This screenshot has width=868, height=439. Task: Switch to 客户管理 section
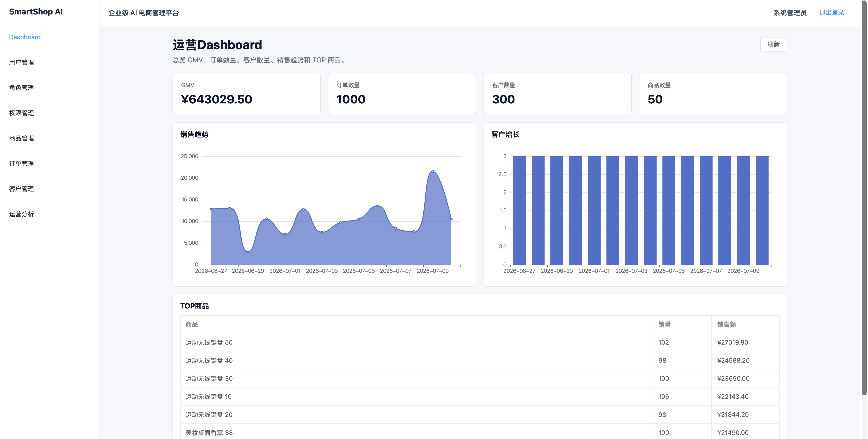[x=21, y=189]
